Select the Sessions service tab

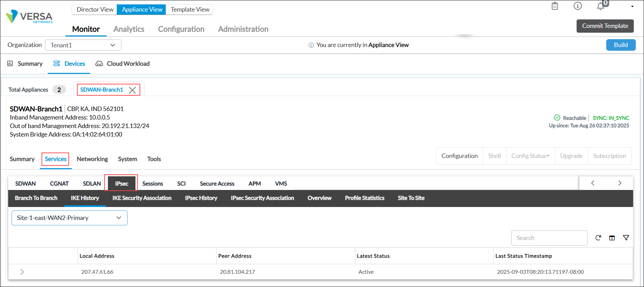[152, 184]
